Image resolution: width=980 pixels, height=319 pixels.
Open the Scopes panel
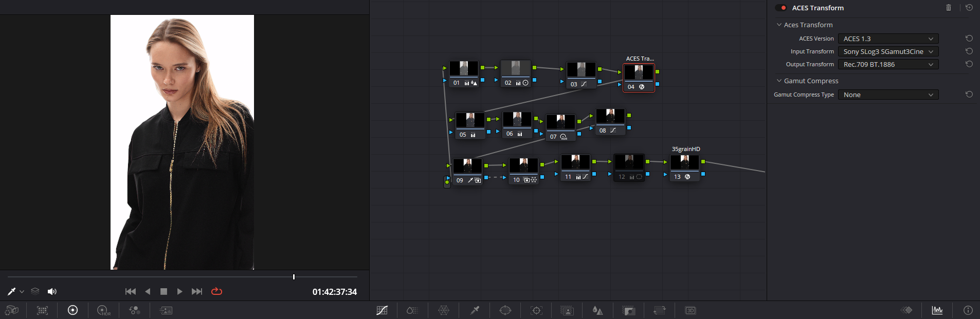[x=937, y=310]
